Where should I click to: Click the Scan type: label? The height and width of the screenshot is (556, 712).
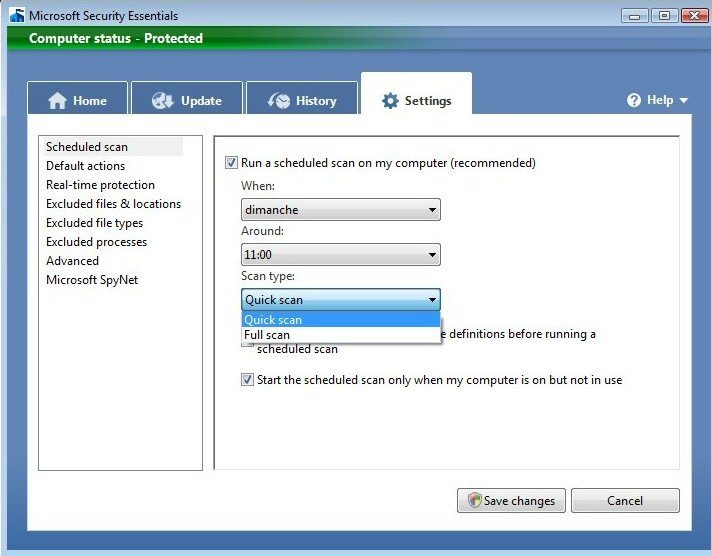click(x=268, y=276)
